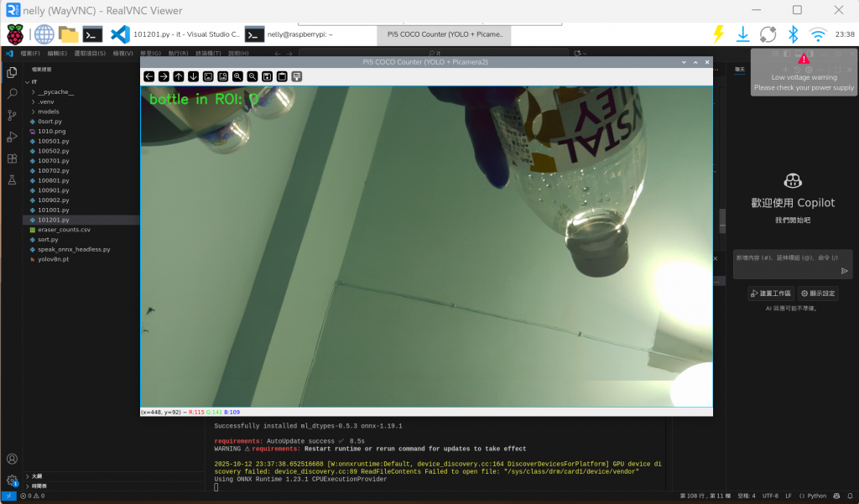Viewport: 859px width, 504px height.
Task: Open the Raspberry Pi main menu
Action: click(15, 34)
